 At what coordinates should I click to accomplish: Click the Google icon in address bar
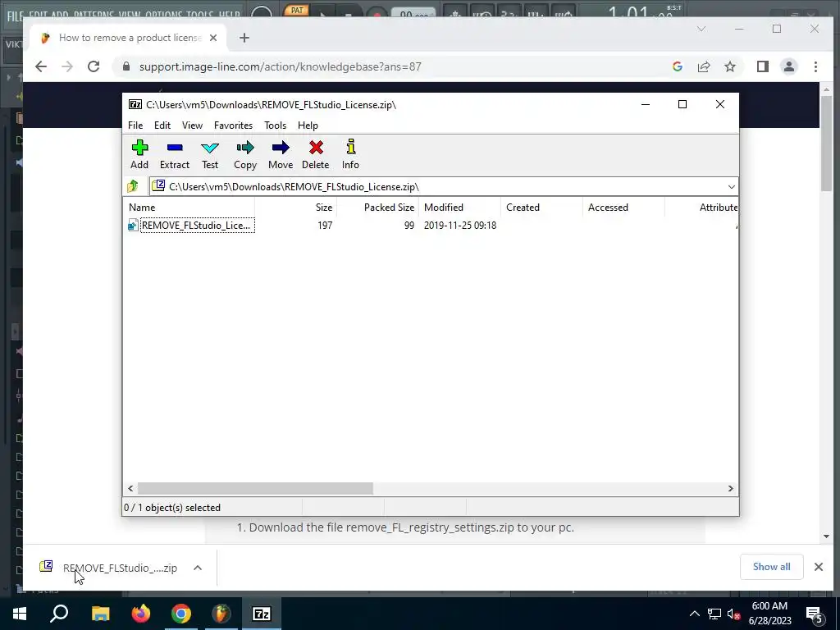[x=677, y=66]
